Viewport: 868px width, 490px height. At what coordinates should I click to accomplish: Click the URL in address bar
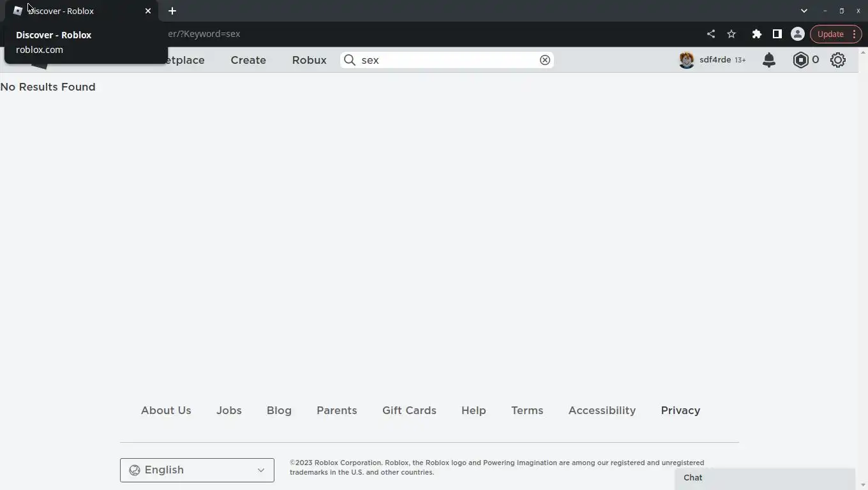click(204, 34)
